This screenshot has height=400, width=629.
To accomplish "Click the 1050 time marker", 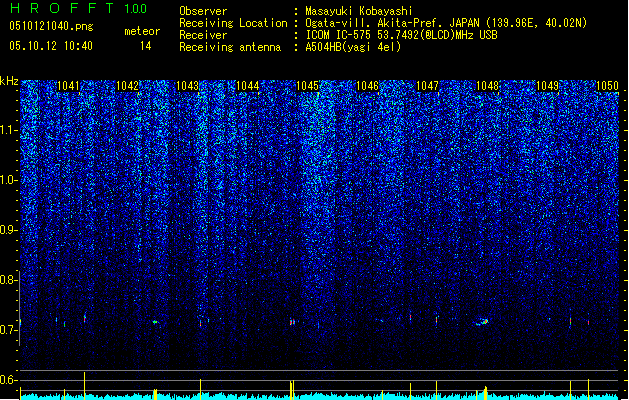I will (607, 86).
